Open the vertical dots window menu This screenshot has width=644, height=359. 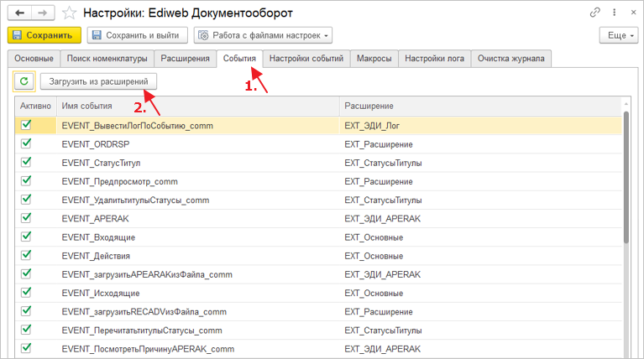pos(612,13)
